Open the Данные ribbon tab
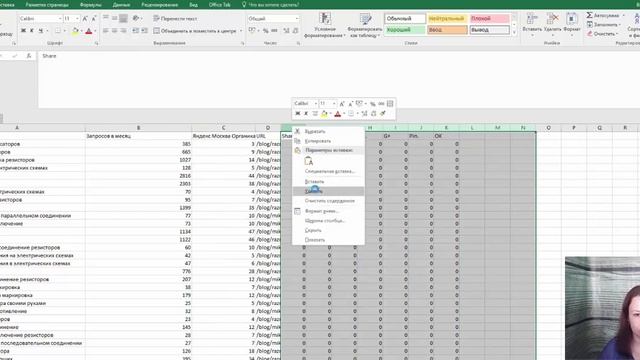 121,5
